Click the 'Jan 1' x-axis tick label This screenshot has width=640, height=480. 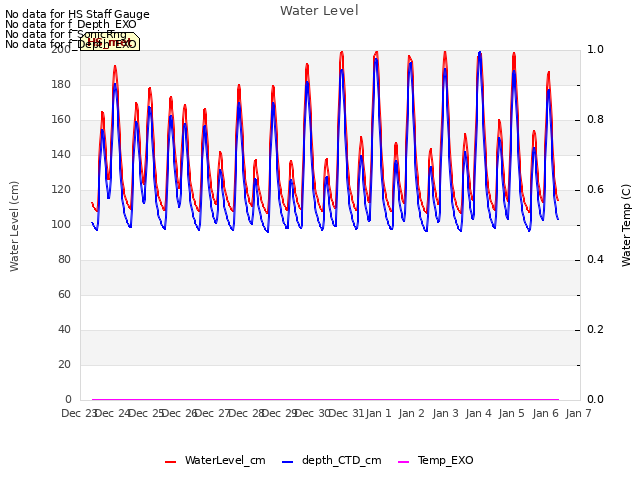click(x=378, y=413)
